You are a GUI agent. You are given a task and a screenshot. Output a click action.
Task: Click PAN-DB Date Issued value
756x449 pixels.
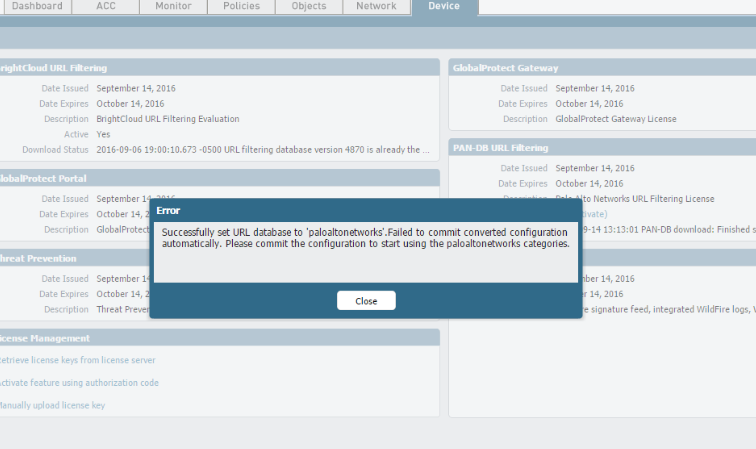tap(595, 168)
